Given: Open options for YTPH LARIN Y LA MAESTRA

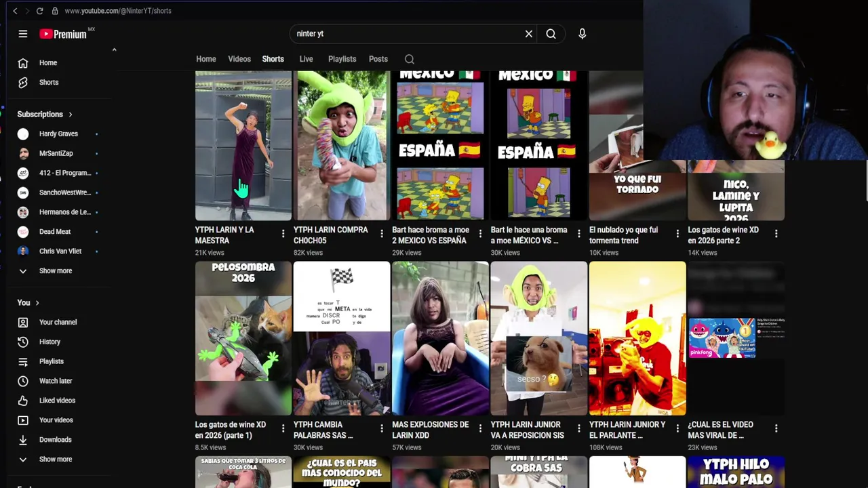Looking at the screenshot, I should [x=283, y=234].
